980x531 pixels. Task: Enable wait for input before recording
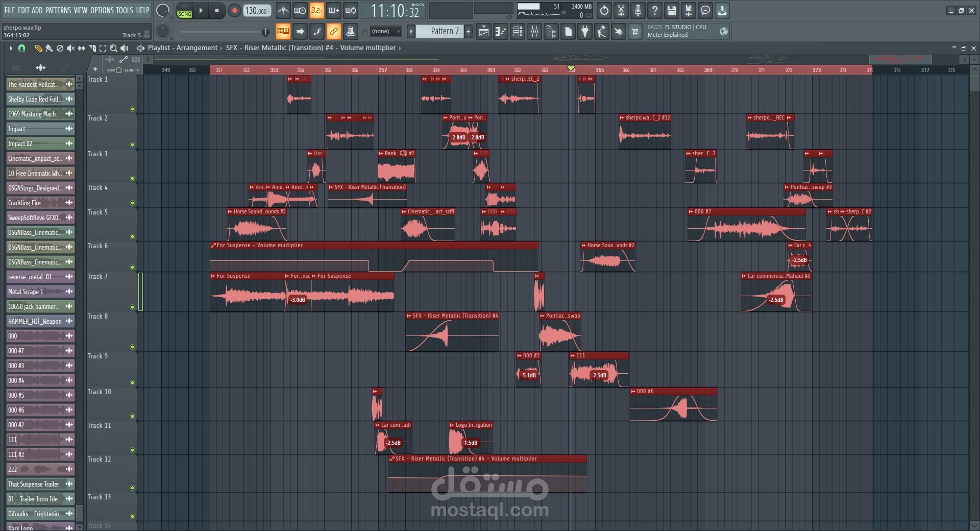[300, 10]
